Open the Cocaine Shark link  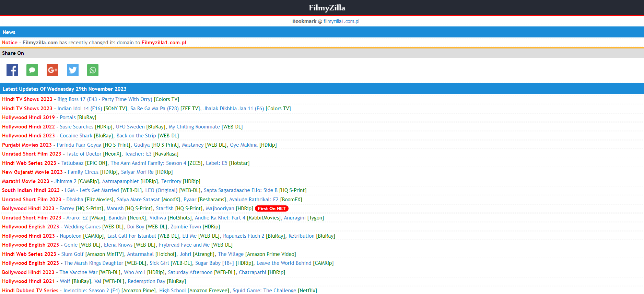(x=76, y=136)
